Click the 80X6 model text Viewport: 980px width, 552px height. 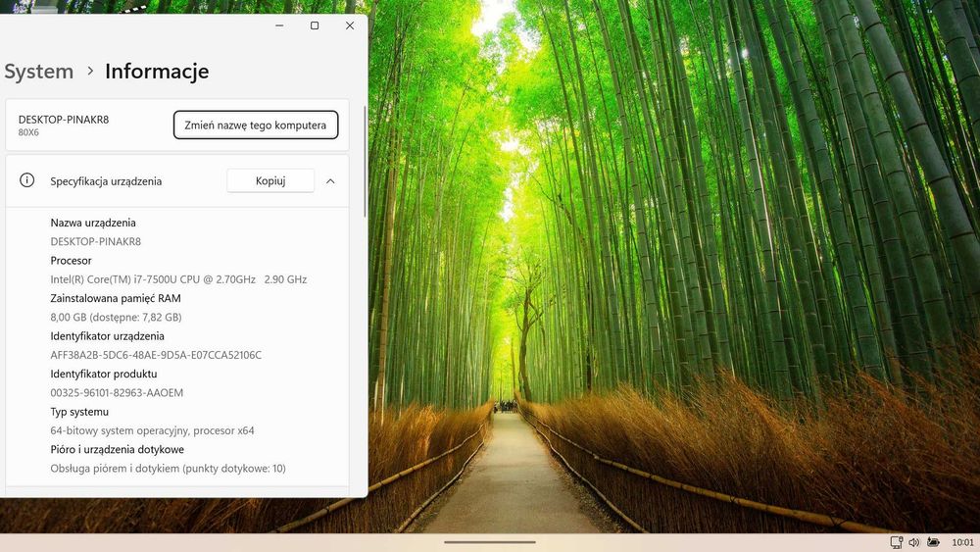[28, 132]
